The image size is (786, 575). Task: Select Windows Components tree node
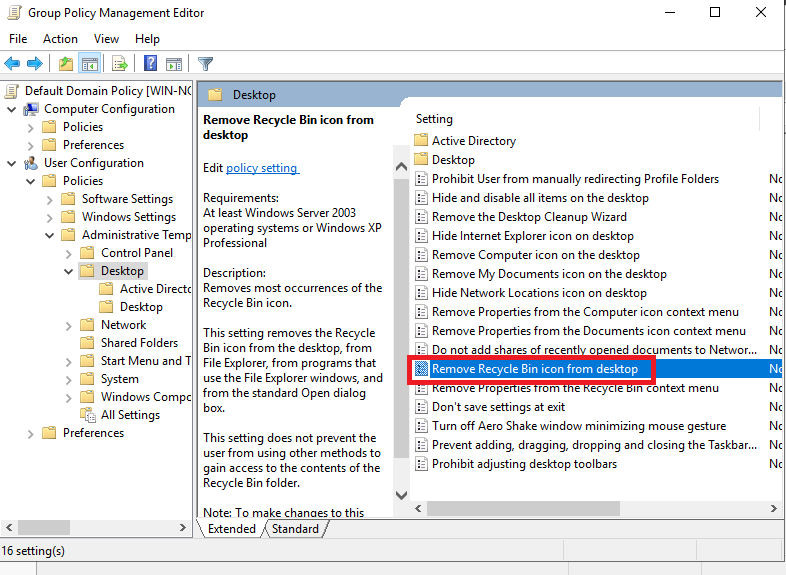click(x=145, y=397)
